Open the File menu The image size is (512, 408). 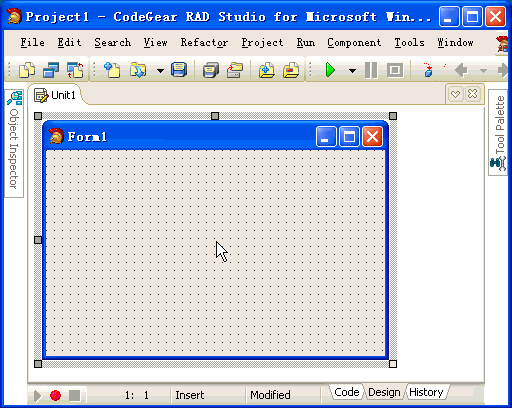tap(33, 43)
